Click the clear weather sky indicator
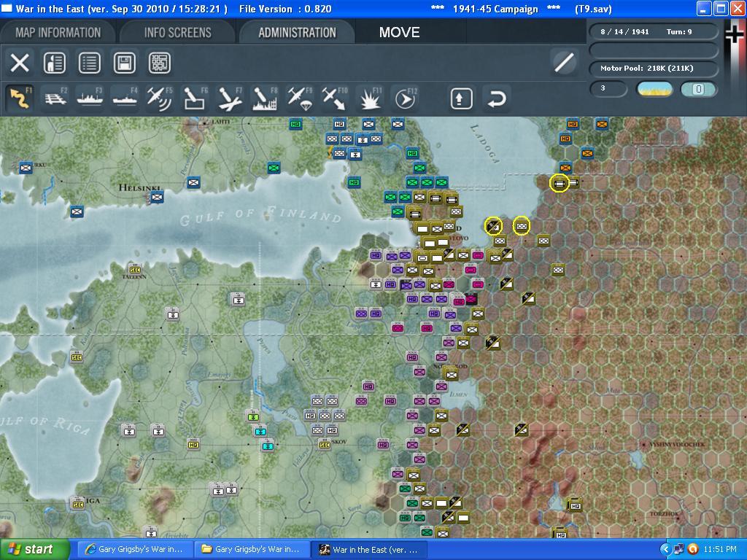 (x=654, y=89)
